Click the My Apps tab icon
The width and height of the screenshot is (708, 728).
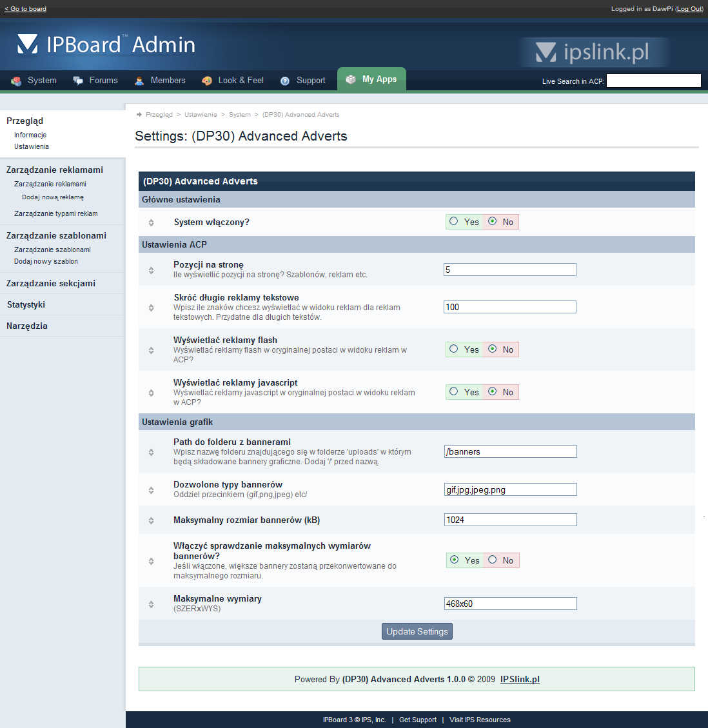(351, 79)
